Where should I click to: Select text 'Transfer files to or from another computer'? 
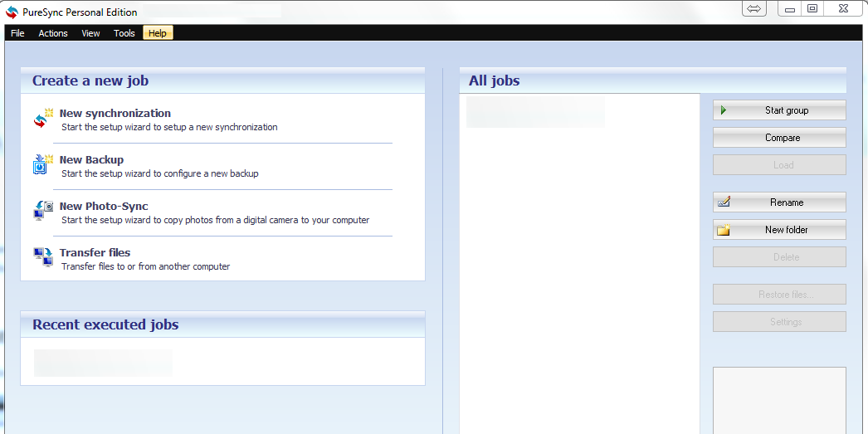[145, 267]
